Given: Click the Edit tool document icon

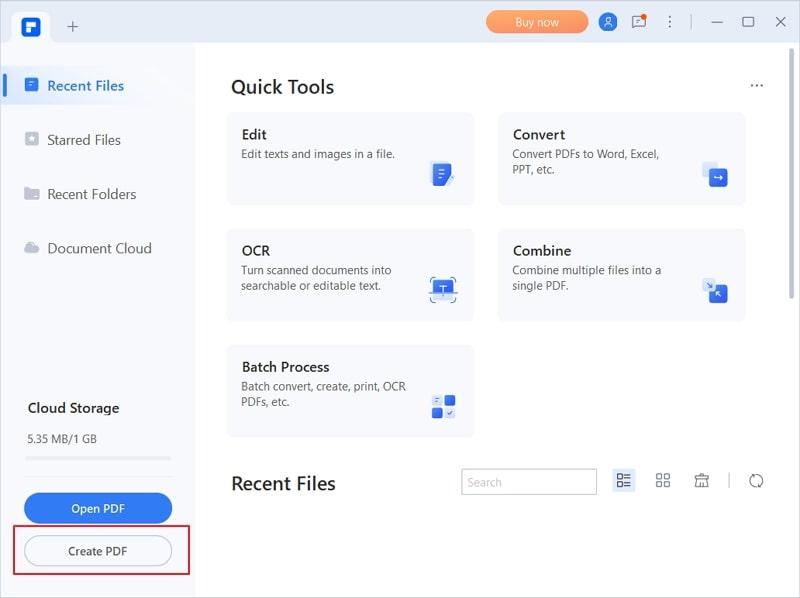Looking at the screenshot, I should coord(442,174).
